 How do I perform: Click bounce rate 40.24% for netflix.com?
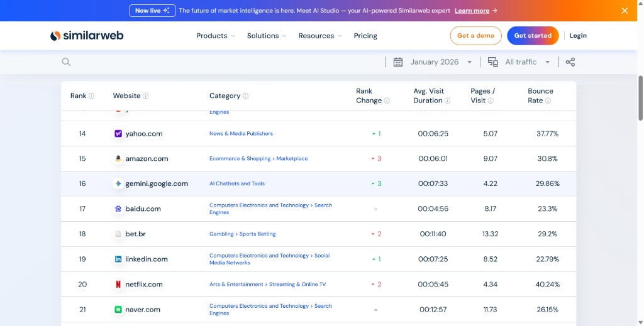[x=548, y=284]
